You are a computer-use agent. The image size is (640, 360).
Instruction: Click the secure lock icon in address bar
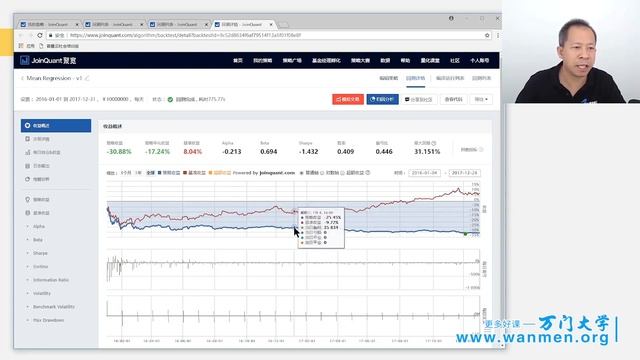pos(51,36)
